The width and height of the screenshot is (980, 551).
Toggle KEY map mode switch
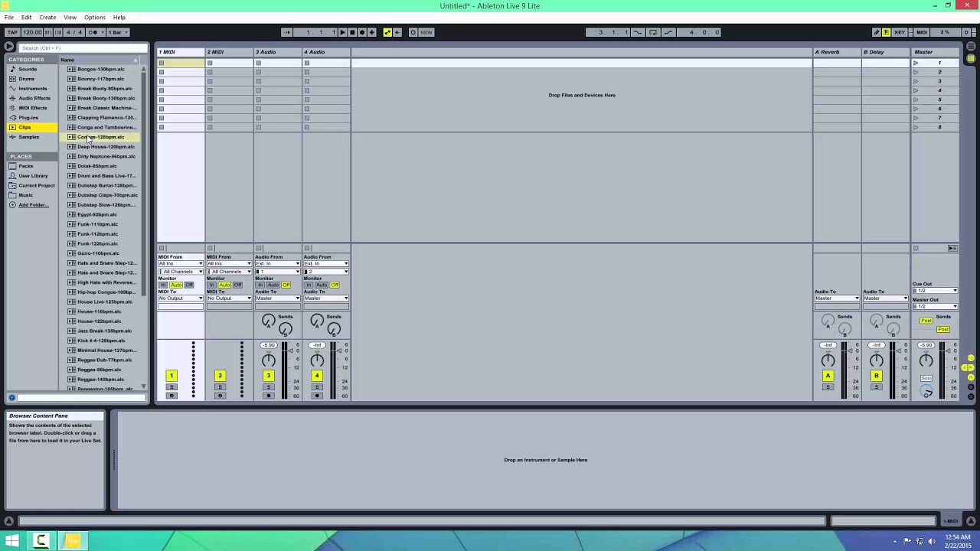click(x=900, y=32)
